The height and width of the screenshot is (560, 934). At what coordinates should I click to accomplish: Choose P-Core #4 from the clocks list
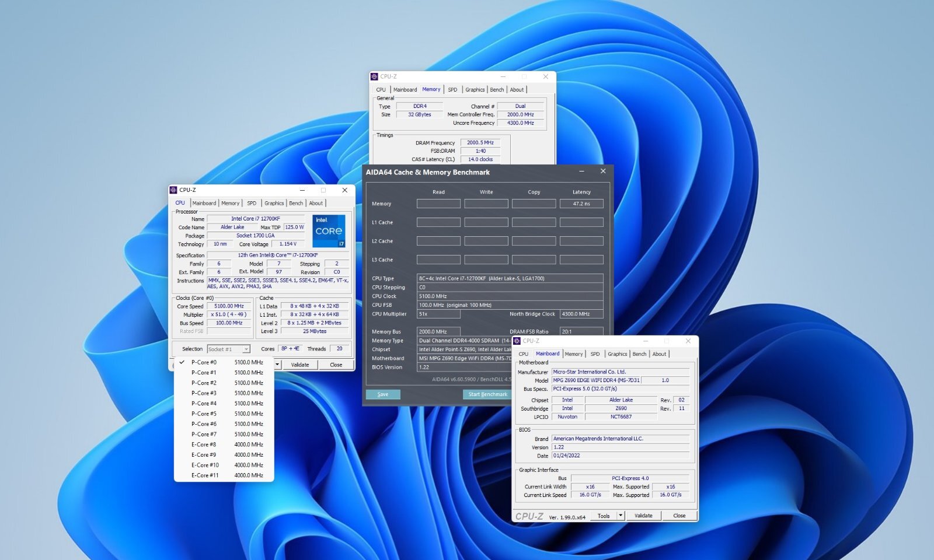tap(224, 404)
